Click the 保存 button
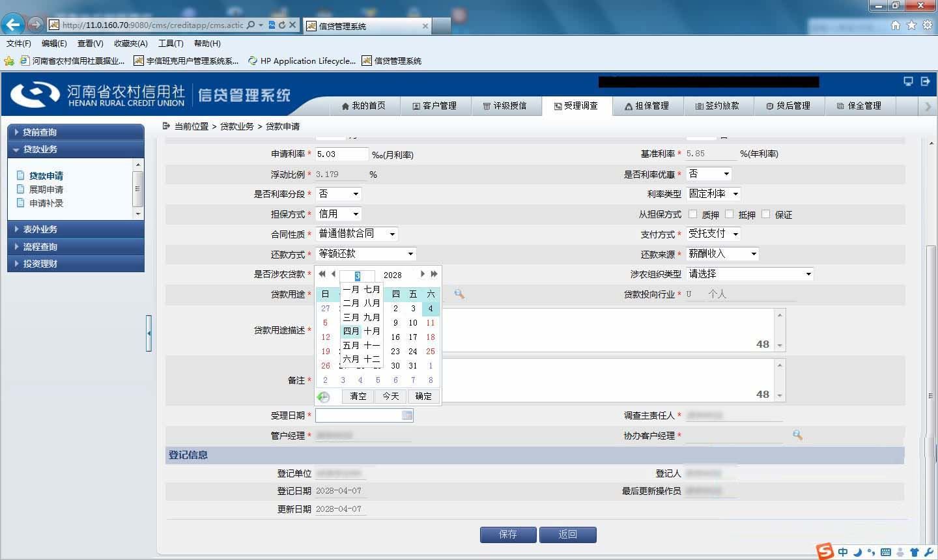 (x=508, y=535)
